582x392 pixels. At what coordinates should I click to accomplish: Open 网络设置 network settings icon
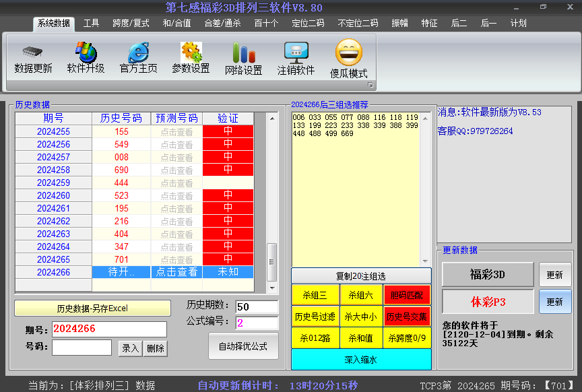[x=243, y=53]
